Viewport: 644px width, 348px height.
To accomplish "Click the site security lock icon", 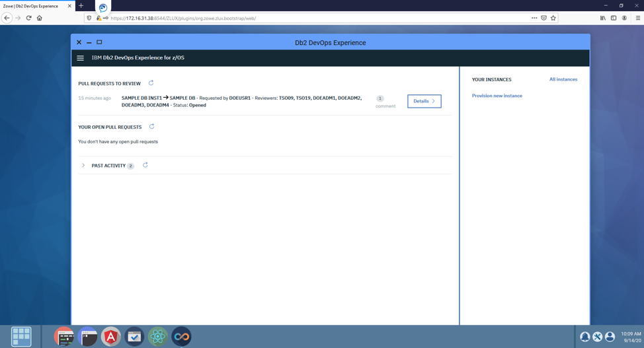I will [x=99, y=18].
